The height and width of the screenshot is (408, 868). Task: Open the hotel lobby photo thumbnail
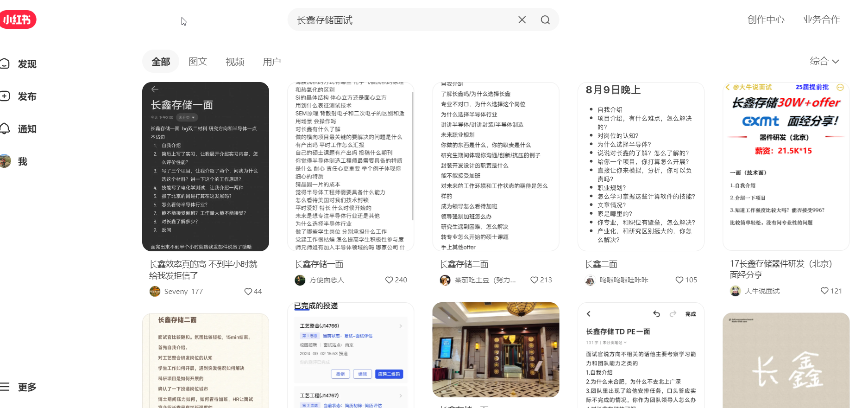point(496,350)
